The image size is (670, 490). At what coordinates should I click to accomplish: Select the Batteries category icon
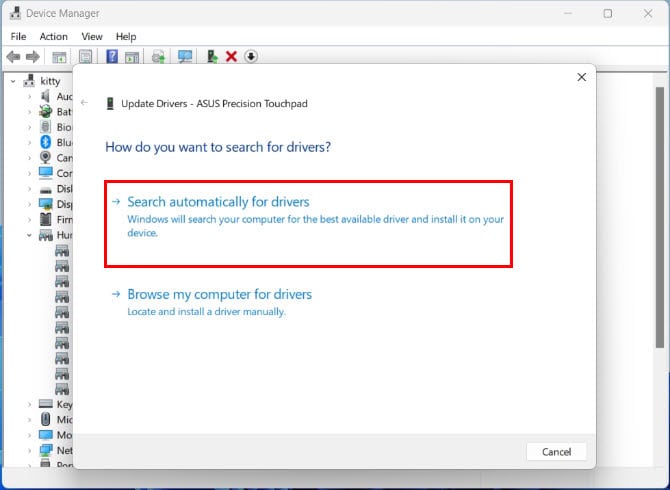point(45,111)
